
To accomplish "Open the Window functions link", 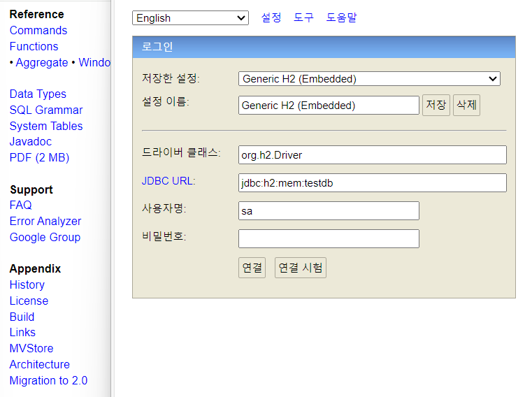I will [94, 62].
